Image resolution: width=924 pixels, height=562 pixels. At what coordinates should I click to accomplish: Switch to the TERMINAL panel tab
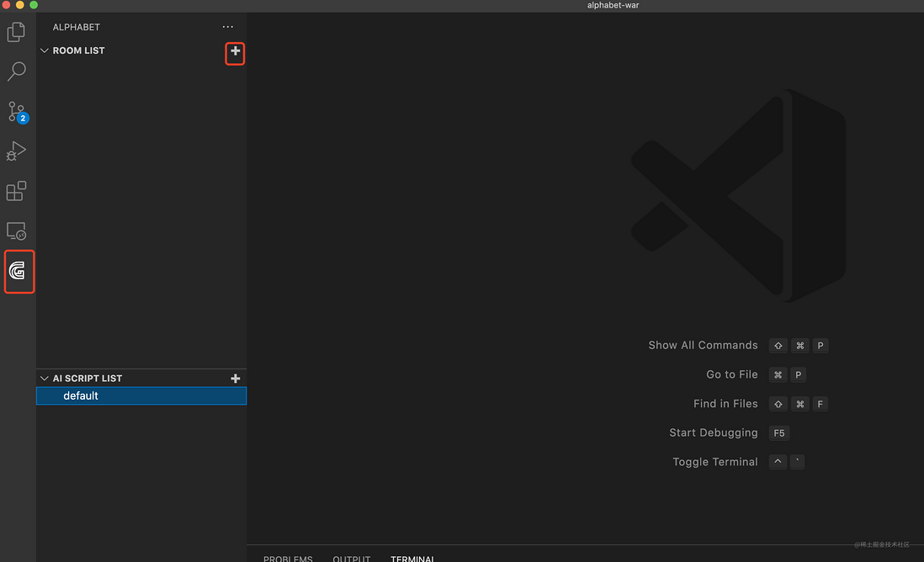412,559
